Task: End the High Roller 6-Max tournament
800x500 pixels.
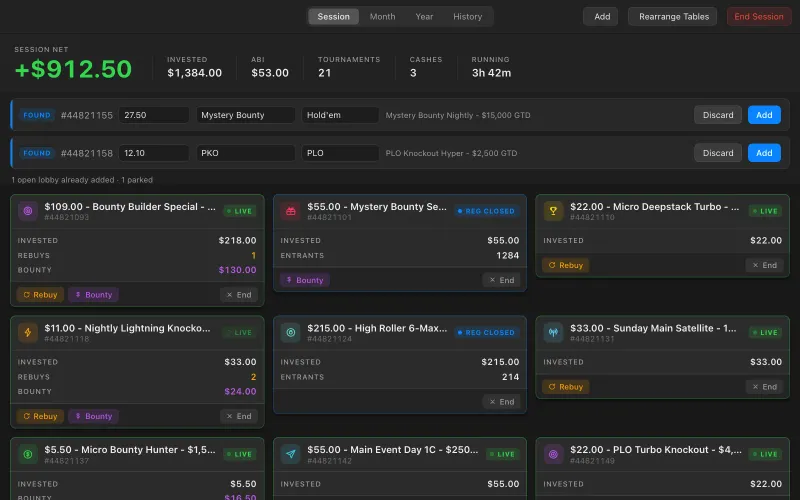Action: pyautogui.click(x=502, y=402)
